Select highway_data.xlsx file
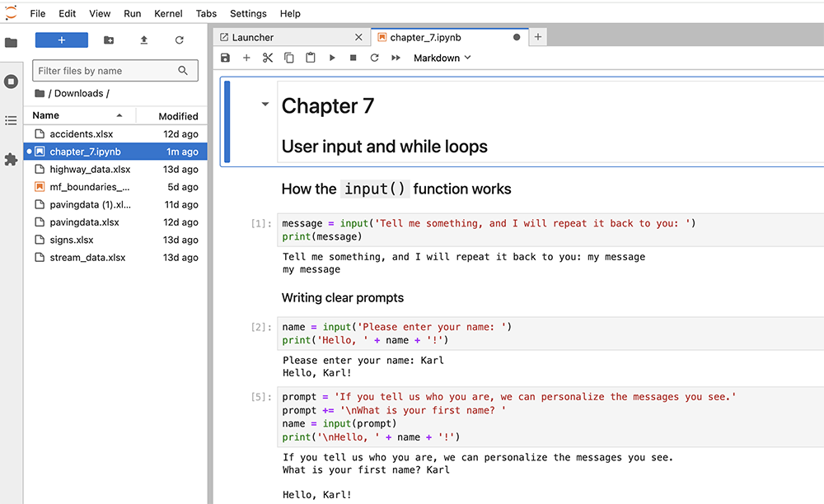Viewport: 824px width, 504px height. 115,169
